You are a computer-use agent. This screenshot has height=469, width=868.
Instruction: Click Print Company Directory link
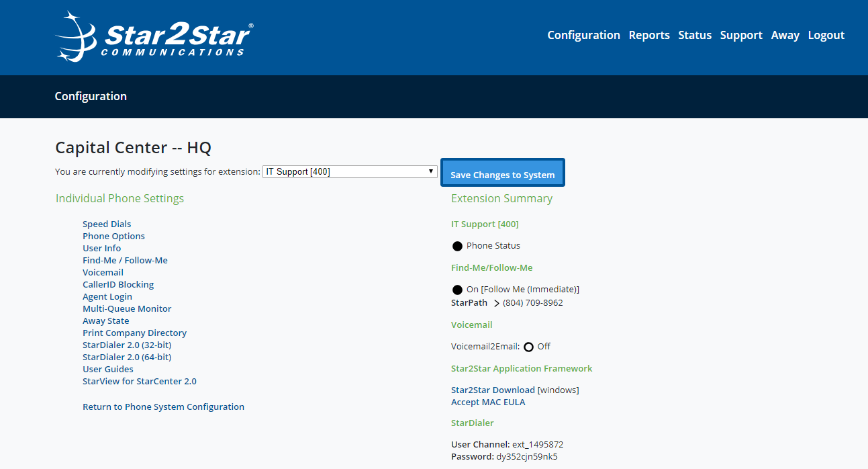(x=134, y=333)
